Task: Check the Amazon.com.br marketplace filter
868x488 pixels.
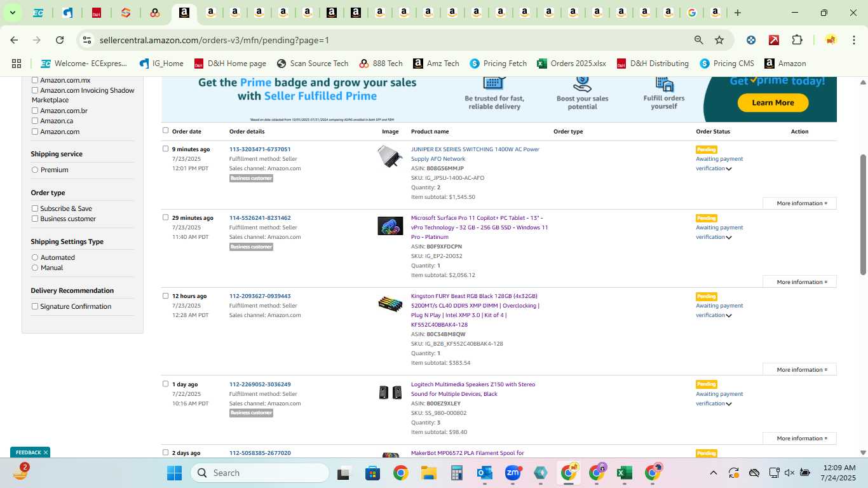Action: [x=35, y=111]
